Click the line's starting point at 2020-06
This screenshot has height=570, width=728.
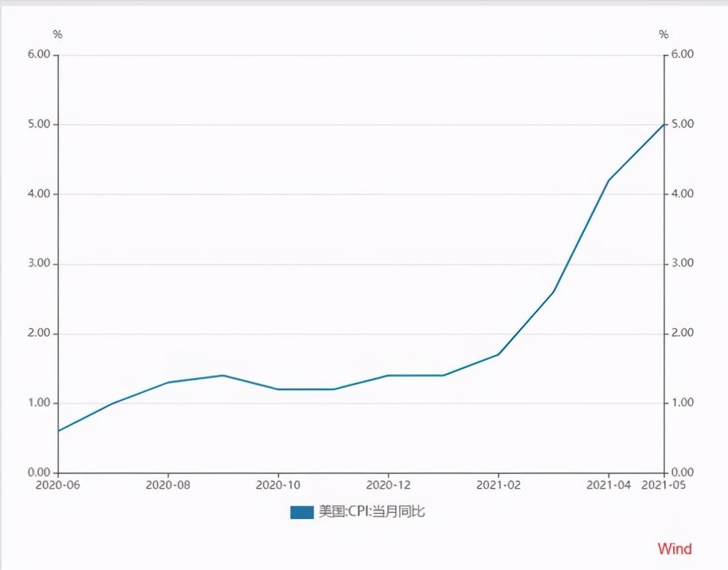click(x=59, y=430)
